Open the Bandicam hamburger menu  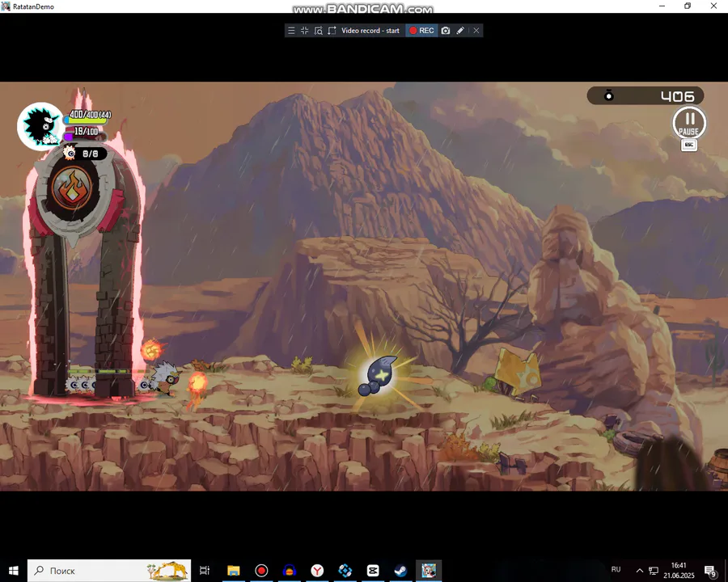point(291,31)
